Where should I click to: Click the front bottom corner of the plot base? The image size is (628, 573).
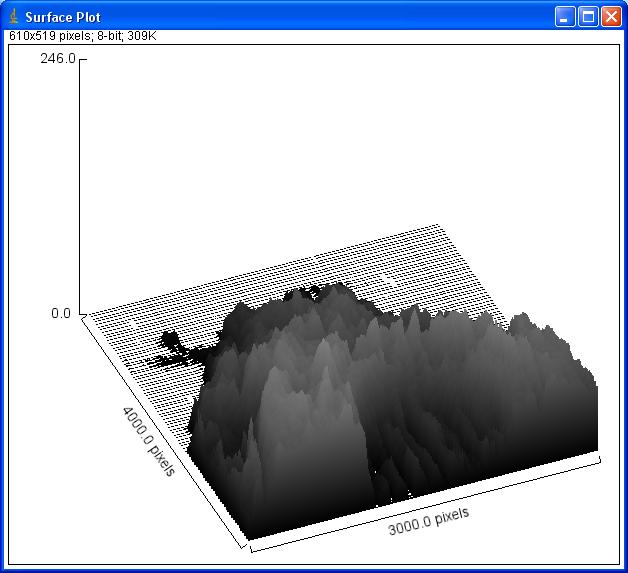(x=245, y=547)
